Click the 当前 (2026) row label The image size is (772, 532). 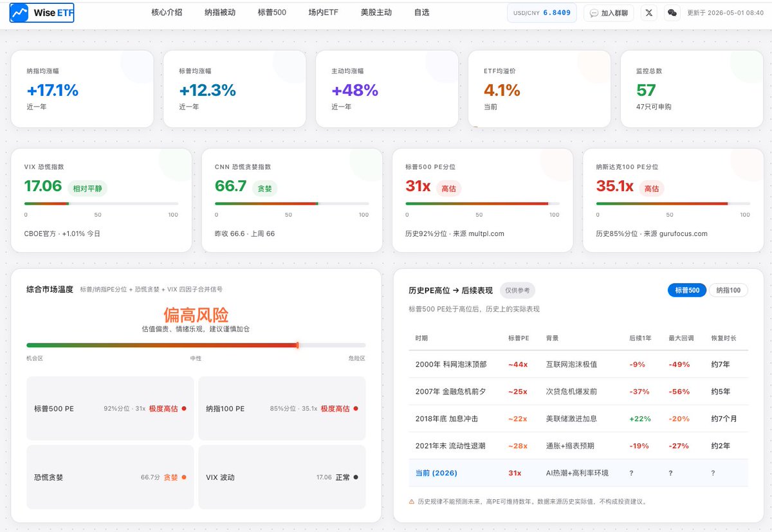pos(436,473)
